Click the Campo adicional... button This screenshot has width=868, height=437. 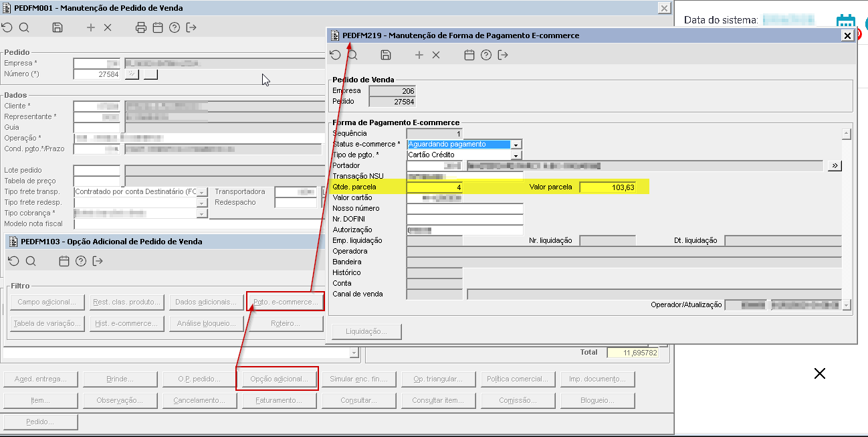tap(47, 302)
